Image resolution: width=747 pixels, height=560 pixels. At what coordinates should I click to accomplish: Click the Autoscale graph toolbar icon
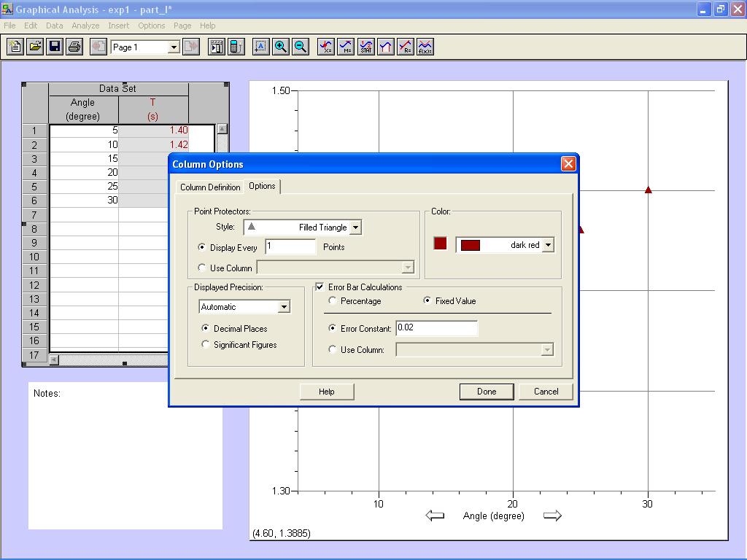tap(261, 47)
